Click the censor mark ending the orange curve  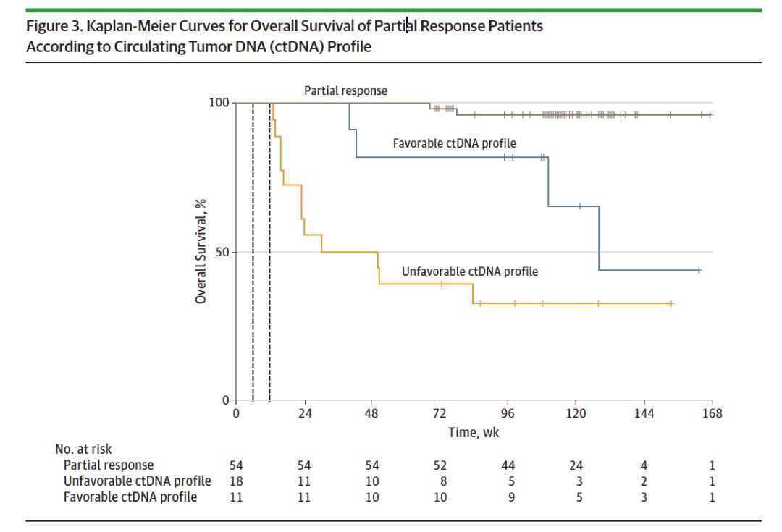point(671,303)
